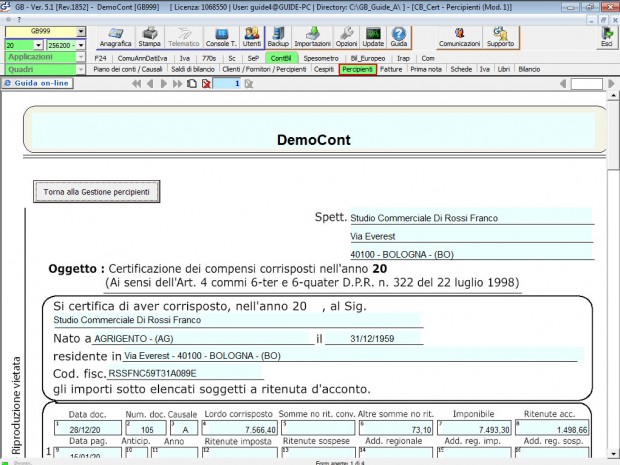Open the Prima nota tab
The image size is (620, 465).
pyautogui.click(x=426, y=69)
